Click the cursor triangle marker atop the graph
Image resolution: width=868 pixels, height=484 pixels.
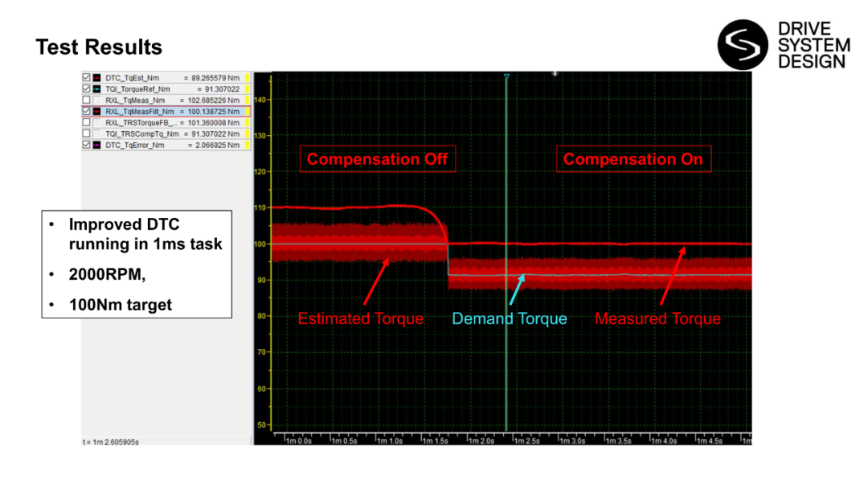(506, 77)
